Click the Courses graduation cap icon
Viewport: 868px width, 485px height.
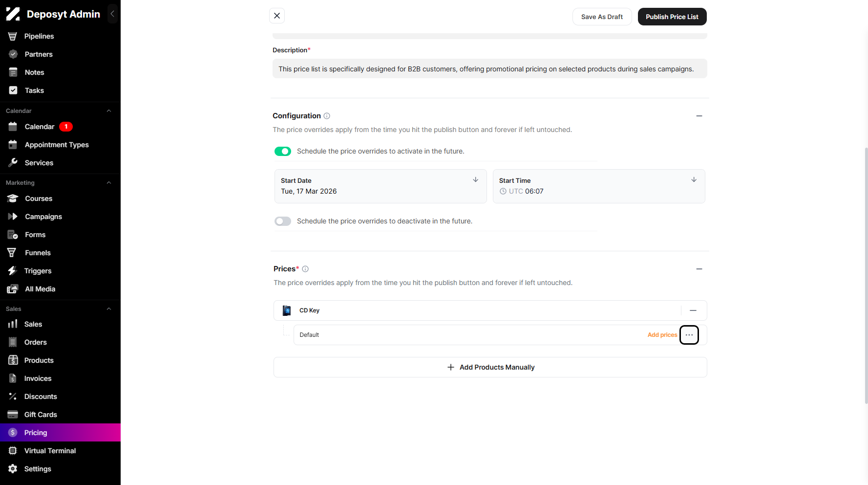[x=13, y=198]
